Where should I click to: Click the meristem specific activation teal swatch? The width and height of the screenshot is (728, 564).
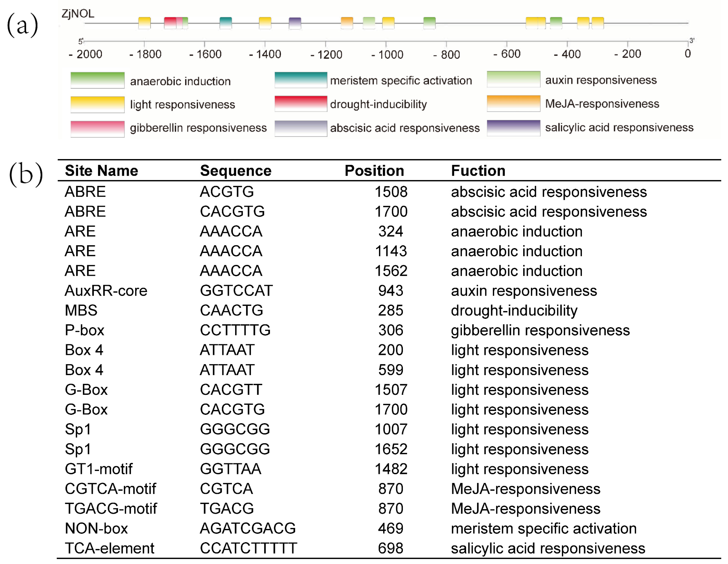(301, 80)
